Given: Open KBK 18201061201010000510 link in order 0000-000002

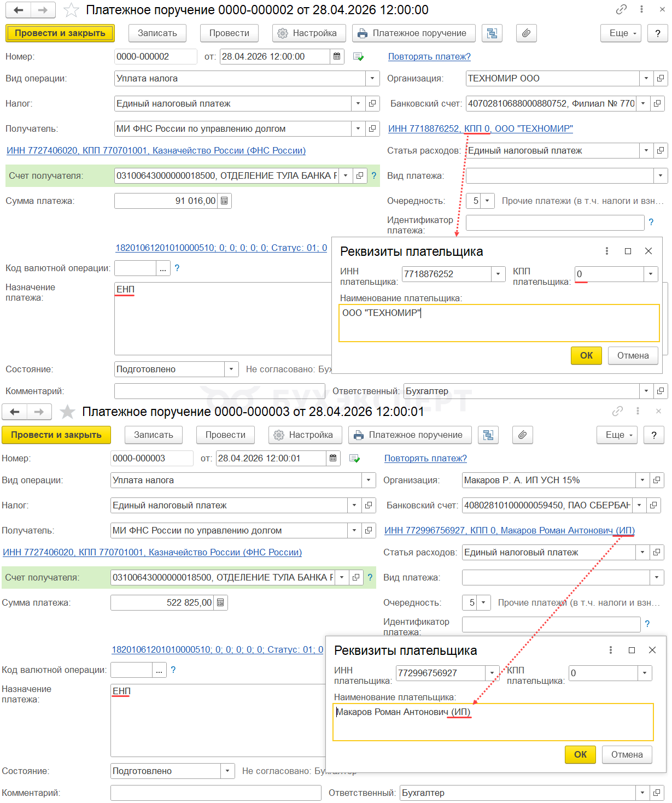Looking at the screenshot, I should pos(221,248).
